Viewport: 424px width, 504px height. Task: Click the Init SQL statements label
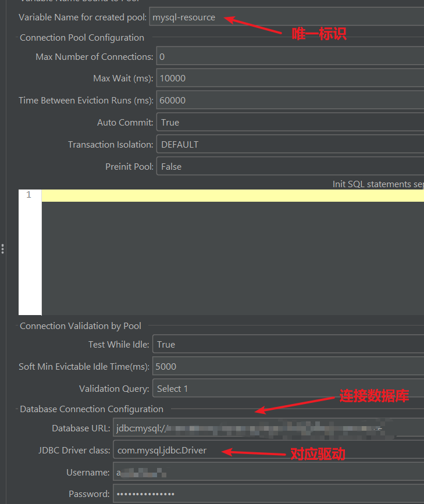pyautogui.click(x=378, y=184)
